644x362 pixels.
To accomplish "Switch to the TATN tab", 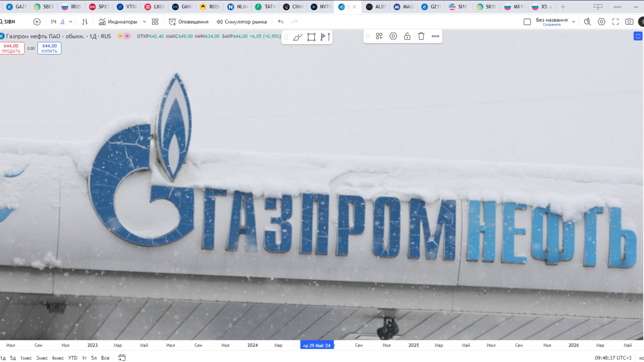I will point(265,7).
